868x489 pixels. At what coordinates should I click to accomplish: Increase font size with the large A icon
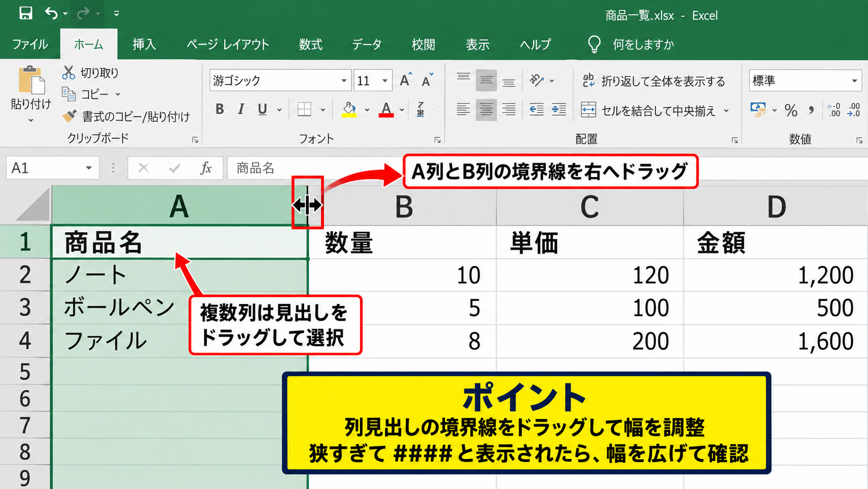coord(406,80)
